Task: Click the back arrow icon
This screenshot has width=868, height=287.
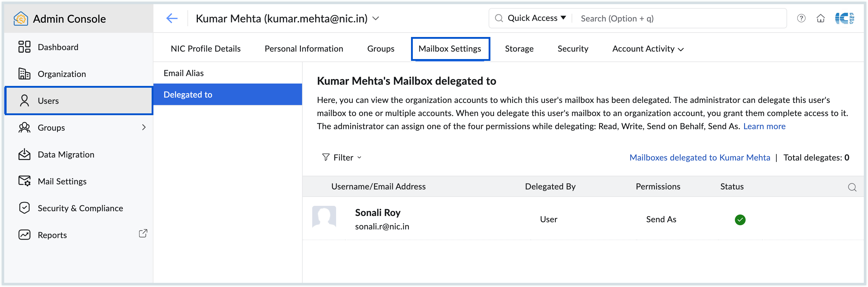Action: tap(172, 18)
